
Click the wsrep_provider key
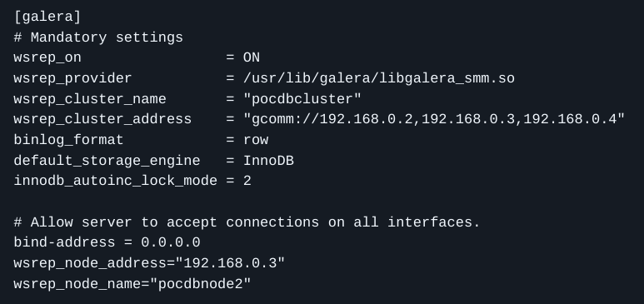72,78
